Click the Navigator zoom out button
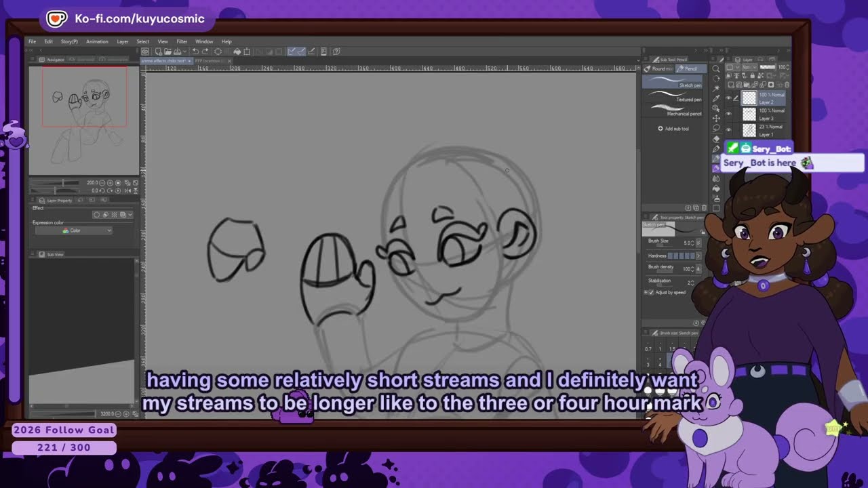 102,183
